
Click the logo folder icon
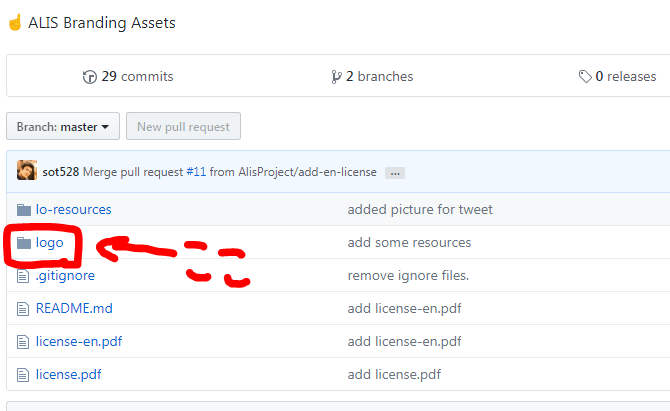pos(25,243)
